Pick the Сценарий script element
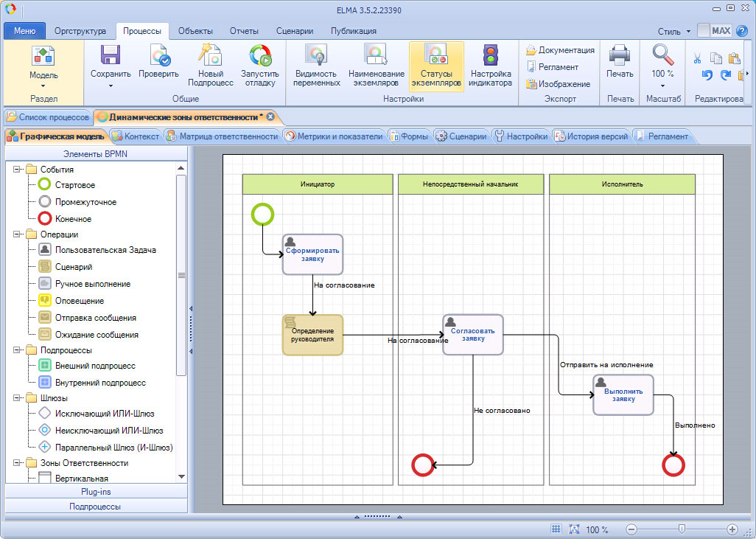The height and width of the screenshot is (539, 756). (x=65, y=267)
